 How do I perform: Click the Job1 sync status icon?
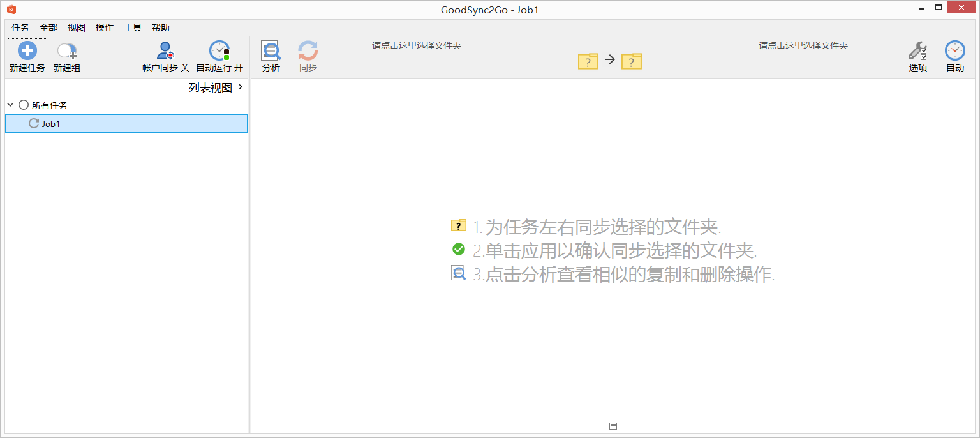coord(34,124)
